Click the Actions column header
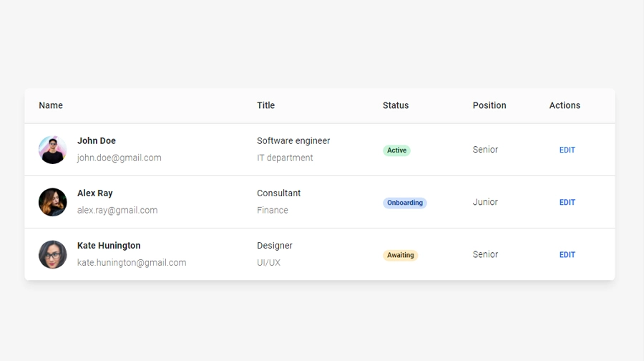644x361 pixels. (565, 105)
